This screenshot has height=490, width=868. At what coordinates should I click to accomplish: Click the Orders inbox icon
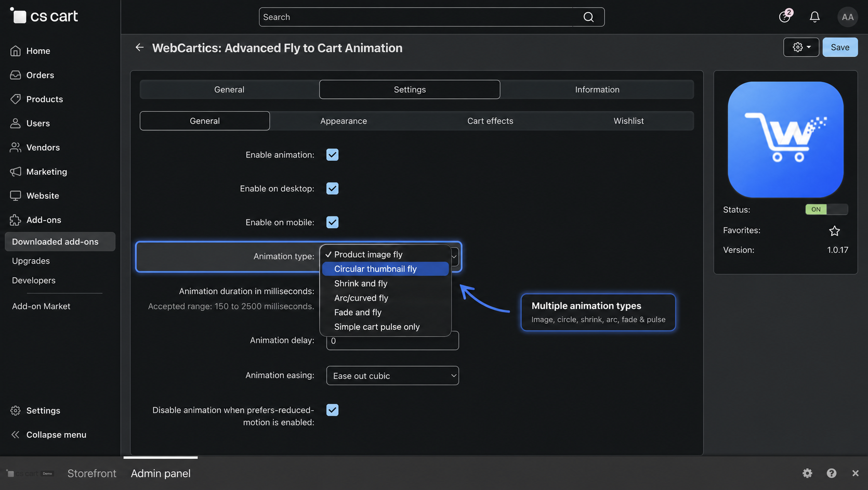[16, 75]
